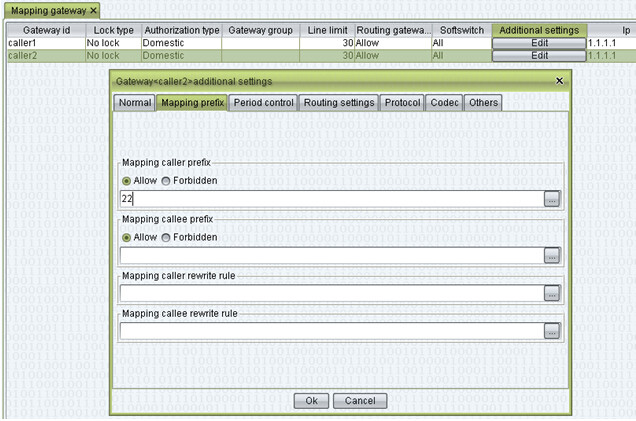Close the caller2 additional settings dialog
This screenshot has width=636, height=421.
[559, 80]
